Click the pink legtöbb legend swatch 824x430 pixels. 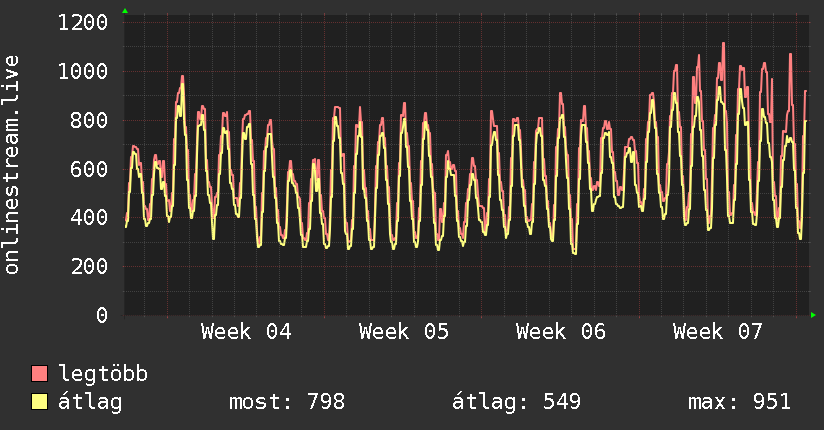[39, 373]
